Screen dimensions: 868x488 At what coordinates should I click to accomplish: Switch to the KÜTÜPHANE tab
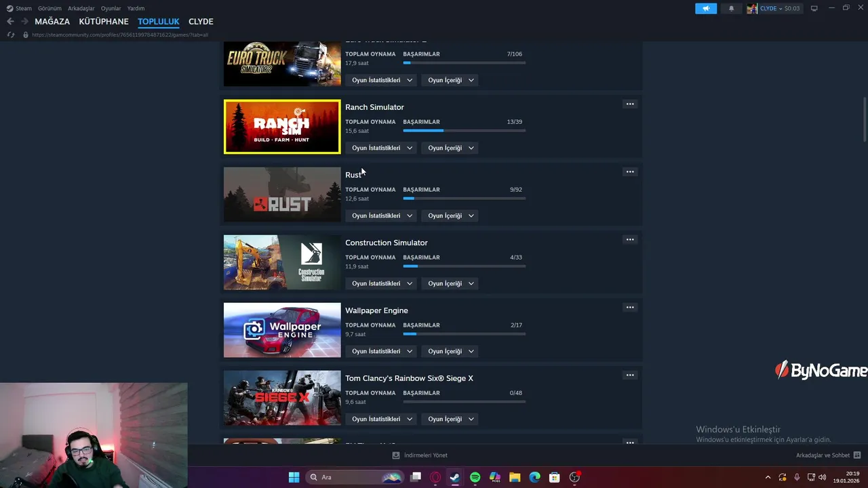pyautogui.click(x=104, y=22)
